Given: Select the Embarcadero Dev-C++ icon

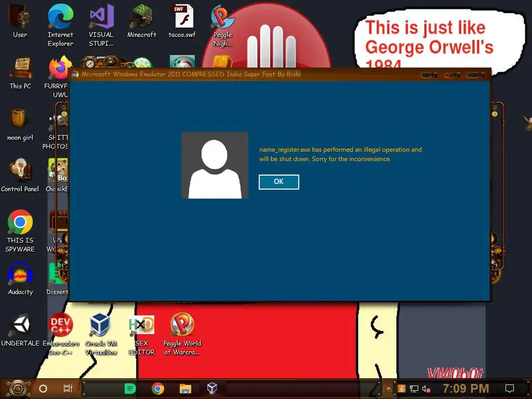Looking at the screenshot, I should (60, 334).
